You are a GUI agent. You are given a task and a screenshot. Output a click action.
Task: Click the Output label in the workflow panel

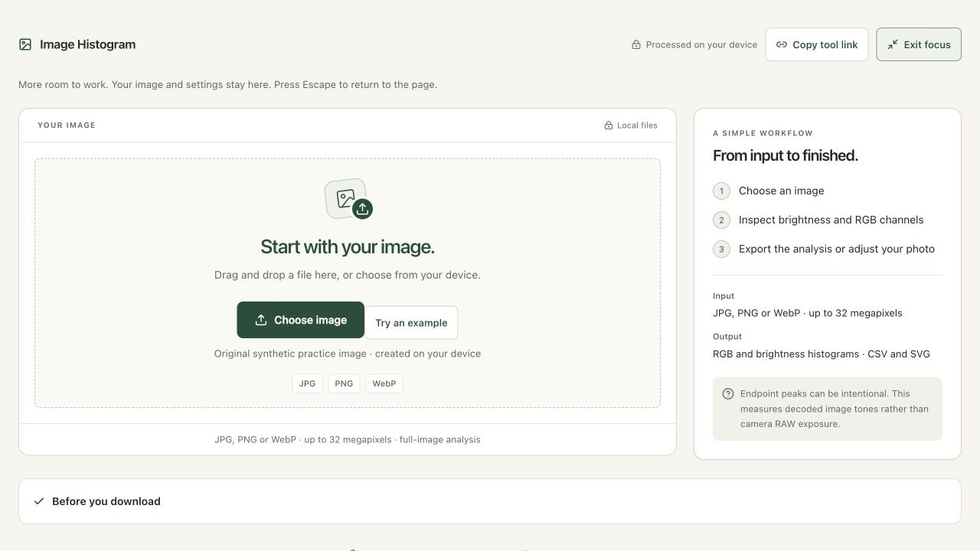(x=727, y=337)
